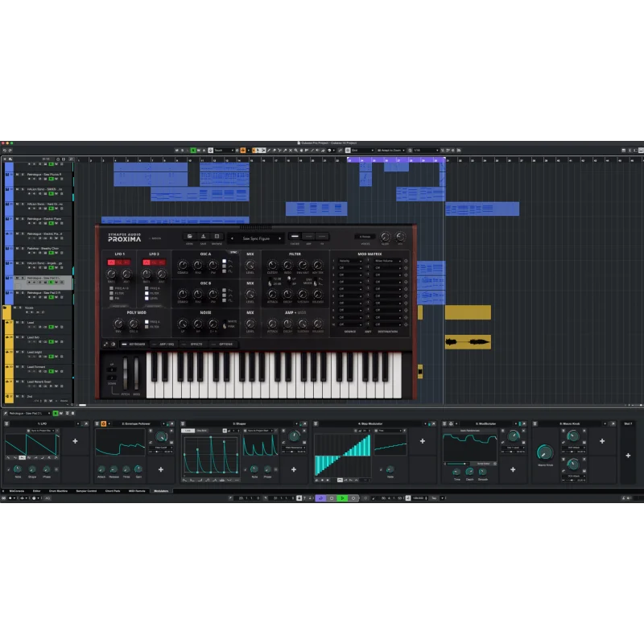Click transport Stop button
This screenshot has height=644, width=644.
[x=332, y=498]
